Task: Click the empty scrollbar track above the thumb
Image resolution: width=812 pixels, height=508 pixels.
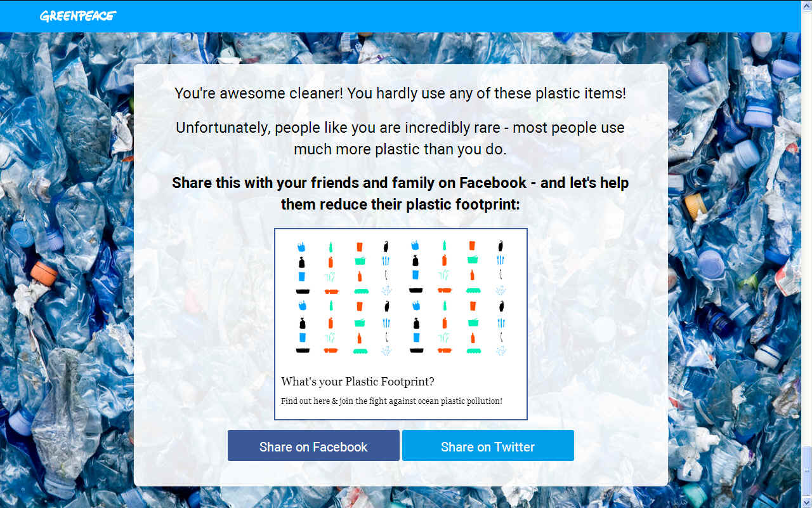Action: (806, 229)
